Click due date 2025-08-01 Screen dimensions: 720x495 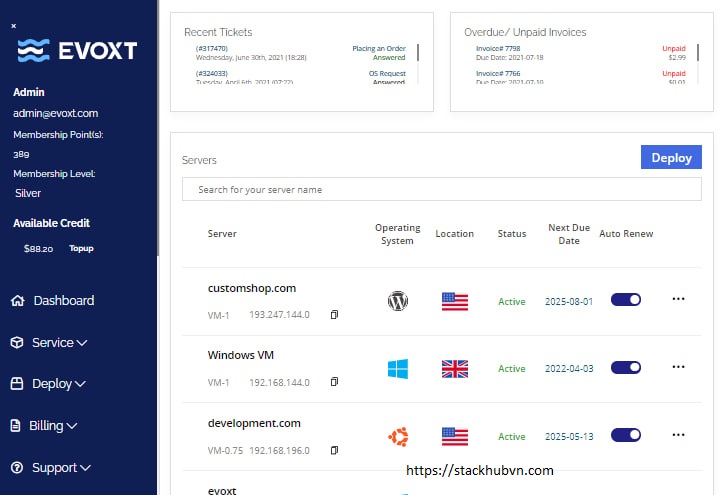pyautogui.click(x=569, y=302)
